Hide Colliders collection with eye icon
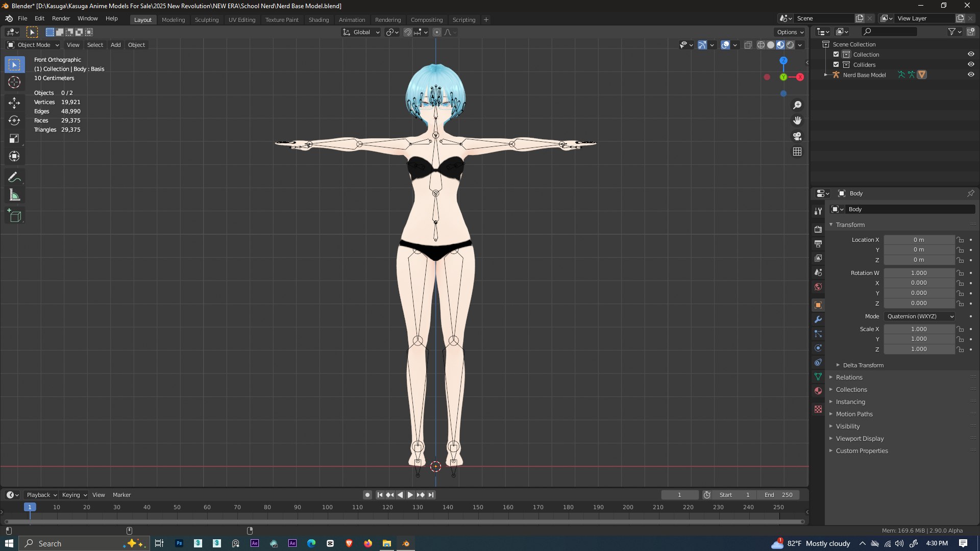Image resolution: width=980 pixels, height=551 pixels. [x=971, y=64]
